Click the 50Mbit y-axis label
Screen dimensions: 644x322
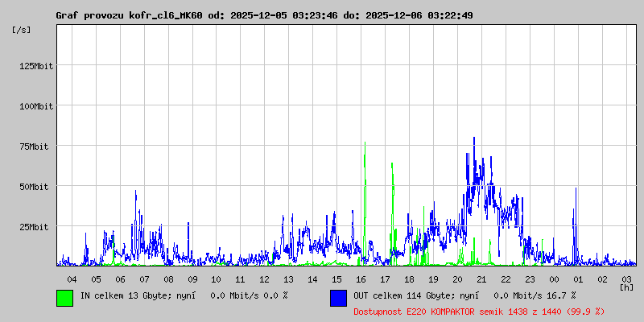click(x=35, y=187)
